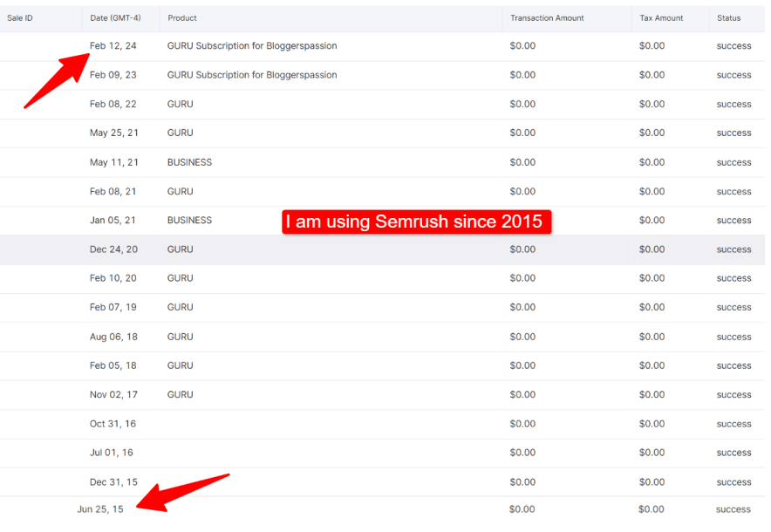Viewport: 771px width, 532px height.
Task: Click the $0.00 tax amount on Dec 31, 15
Action: [650, 481]
